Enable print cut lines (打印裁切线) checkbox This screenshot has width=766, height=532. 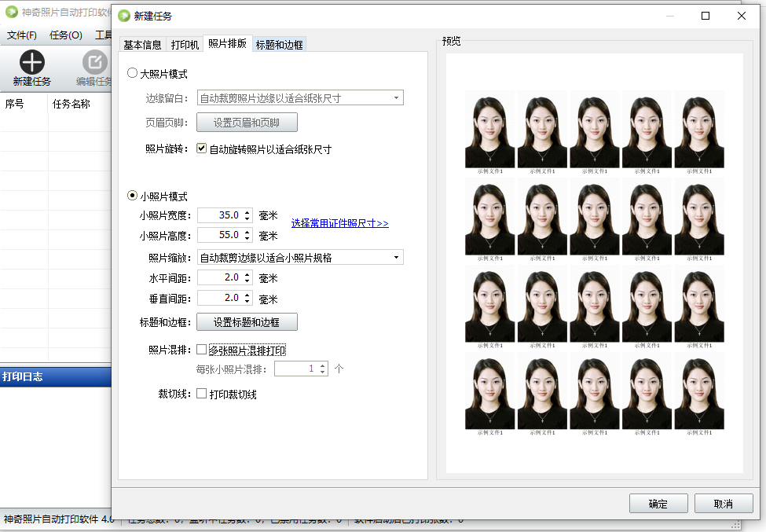tap(202, 394)
